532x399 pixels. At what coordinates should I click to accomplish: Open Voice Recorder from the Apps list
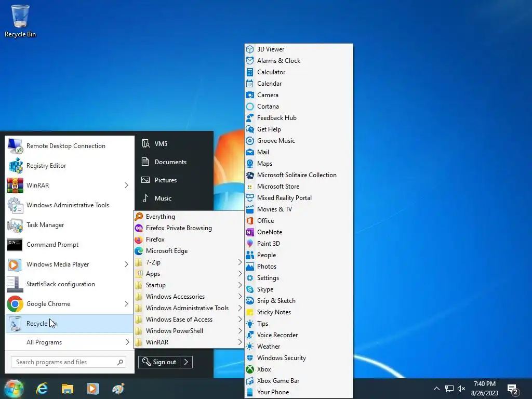click(x=299, y=335)
